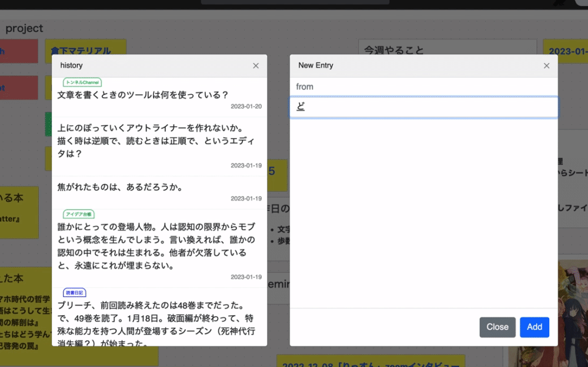The height and width of the screenshot is (367, 588).
Task: Close the history panel with its X icon
Action: click(x=256, y=66)
